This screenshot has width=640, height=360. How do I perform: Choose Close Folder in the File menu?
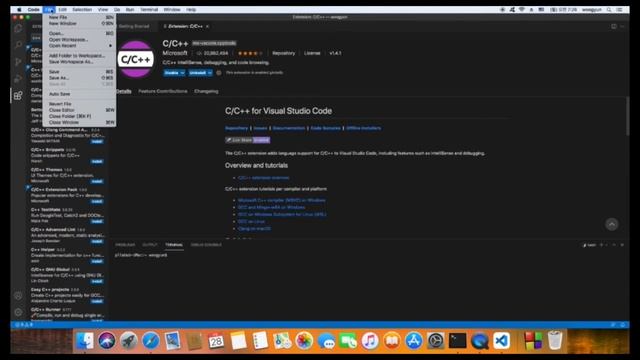tap(79, 116)
